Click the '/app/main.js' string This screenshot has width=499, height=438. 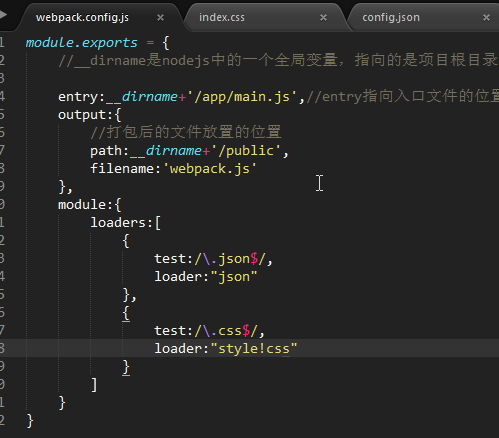pos(242,97)
